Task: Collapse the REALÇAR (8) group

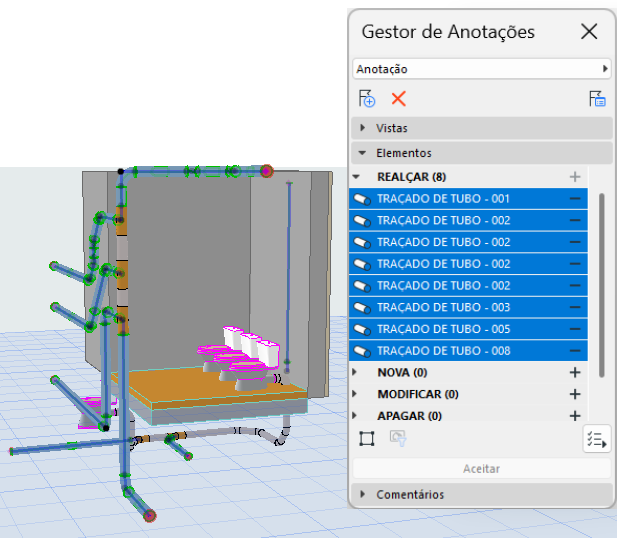Action: point(357,177)
